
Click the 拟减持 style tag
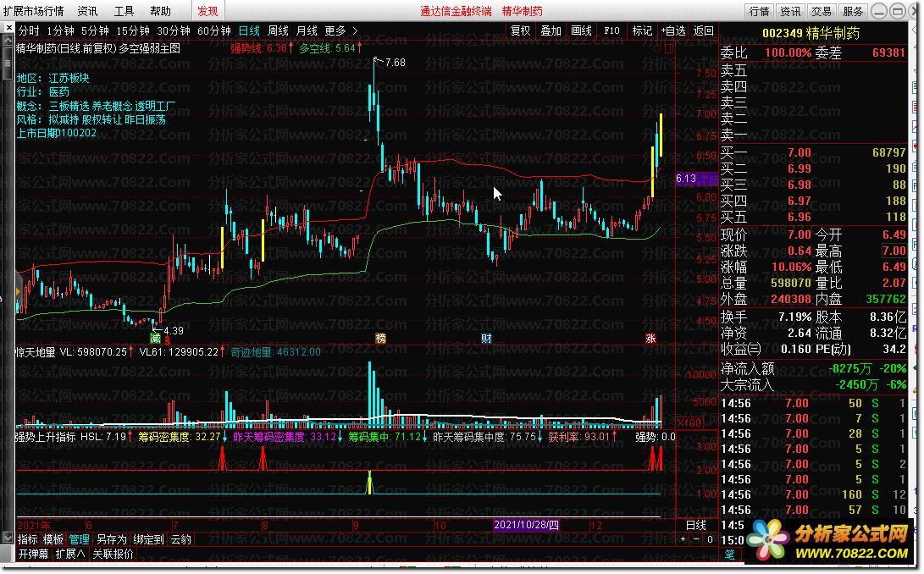64,119
